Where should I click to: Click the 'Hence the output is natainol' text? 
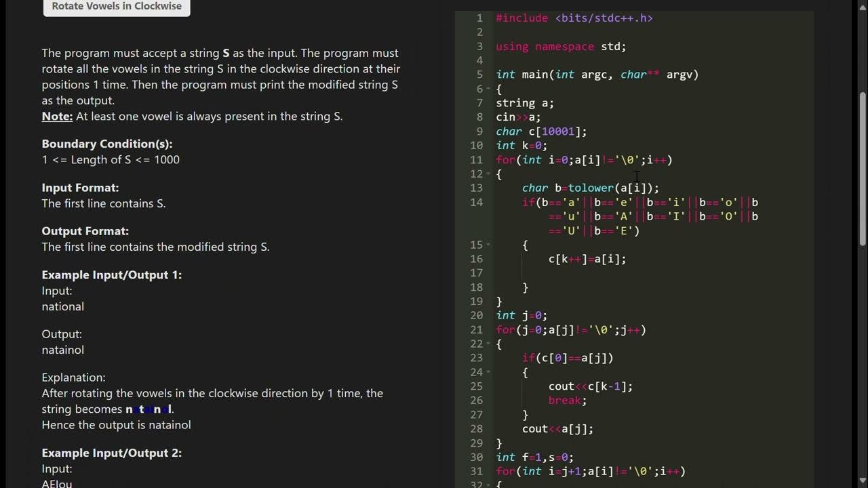117,425
